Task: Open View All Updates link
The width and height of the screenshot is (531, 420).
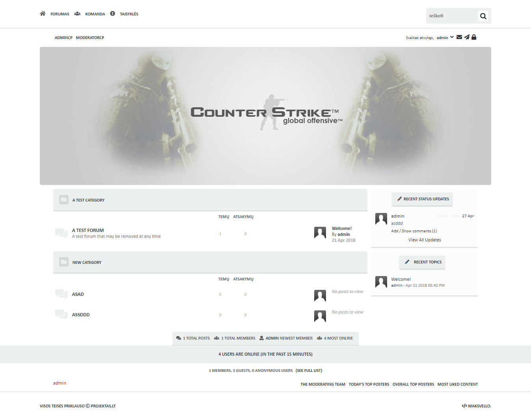Action: tap(425, 240)
